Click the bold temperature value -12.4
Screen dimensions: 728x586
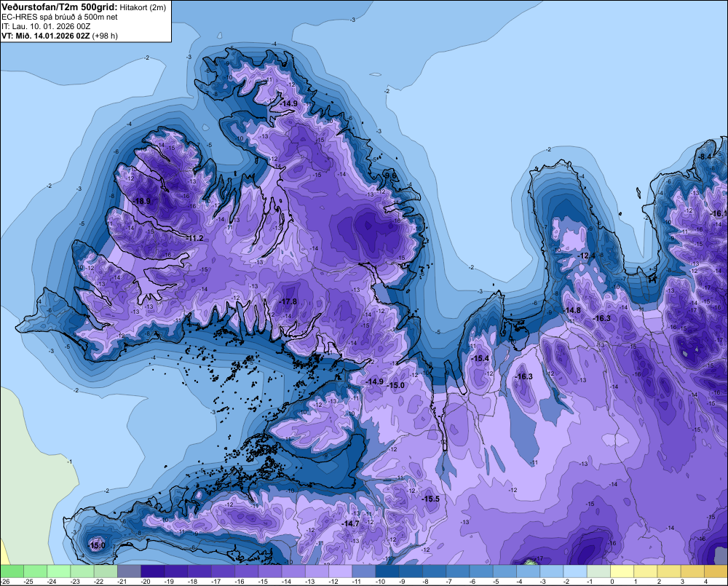click(x=586, y=256)
